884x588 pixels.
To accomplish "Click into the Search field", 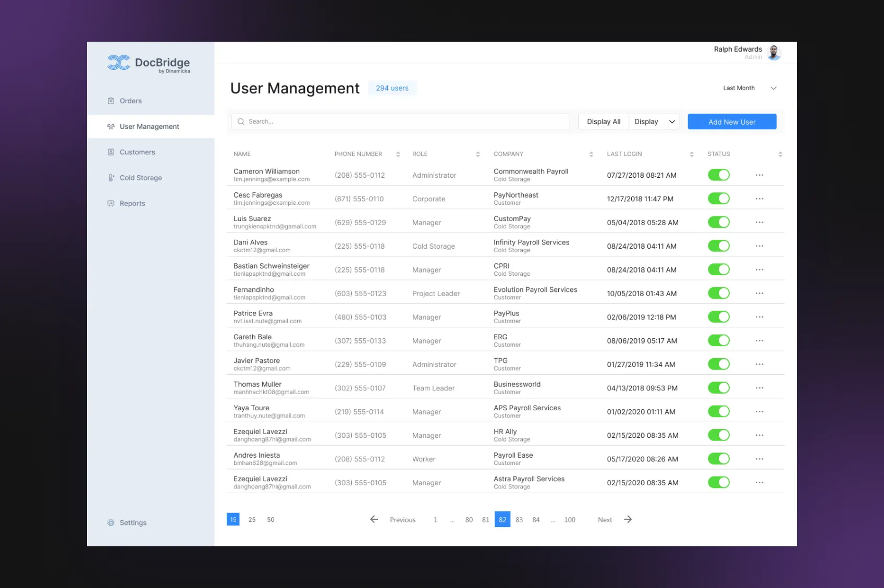I will click(400, 122).
